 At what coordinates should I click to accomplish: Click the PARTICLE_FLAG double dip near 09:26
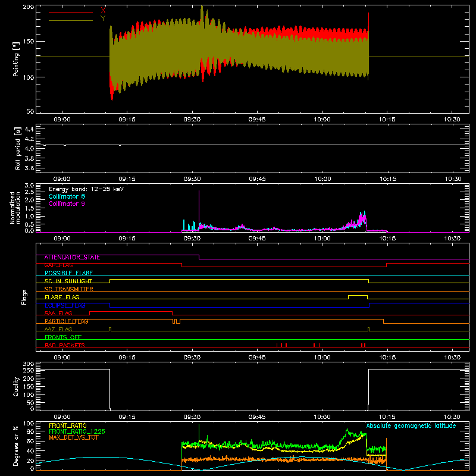point(176,321)
